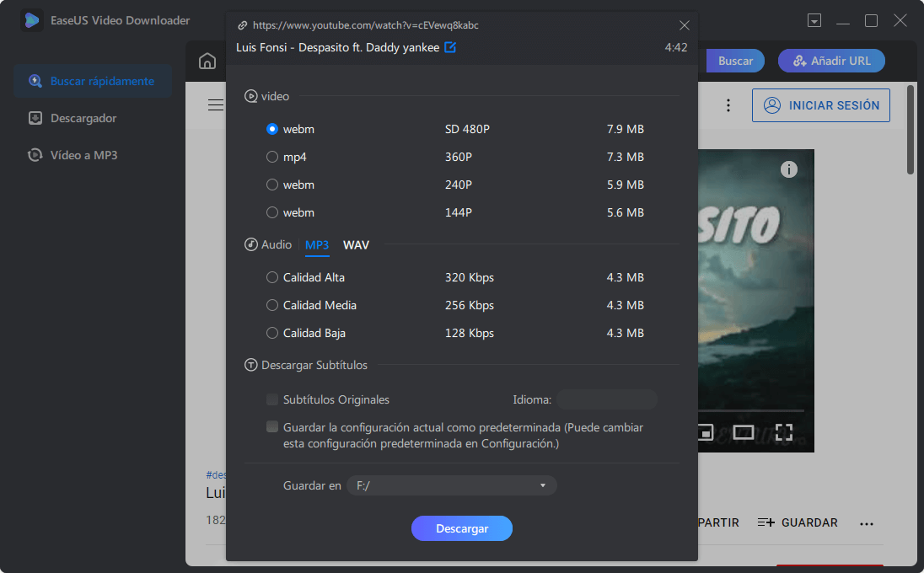Open the three-dot YouTube settings menu

[728, 105]
